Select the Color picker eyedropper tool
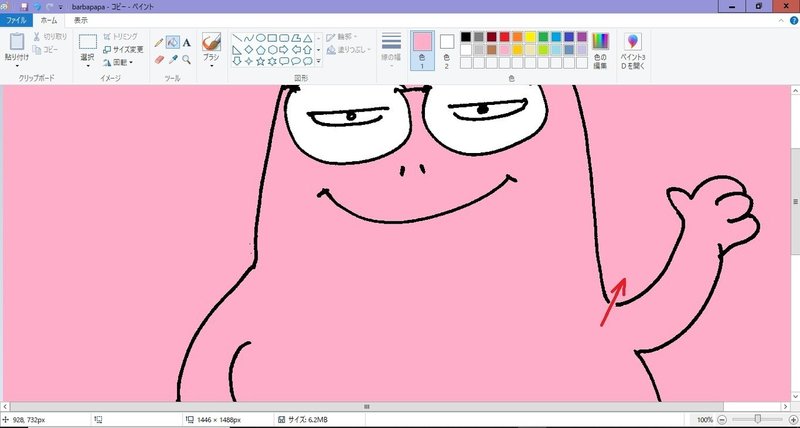800x428 pixels. pyautogui.click(x=173, y=60)
